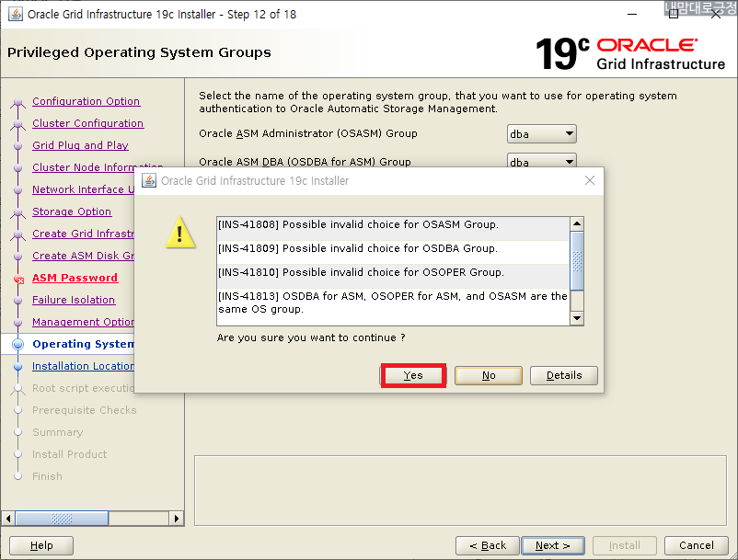Click the step bullet beside Failure Isolation
Screen dimensions: 738x560
[17, 300]
